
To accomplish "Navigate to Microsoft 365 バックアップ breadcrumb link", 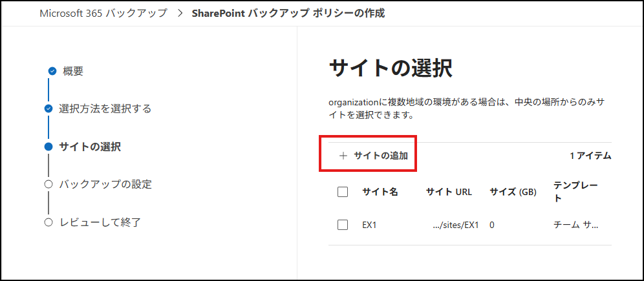I will click(x=103, y=13).
